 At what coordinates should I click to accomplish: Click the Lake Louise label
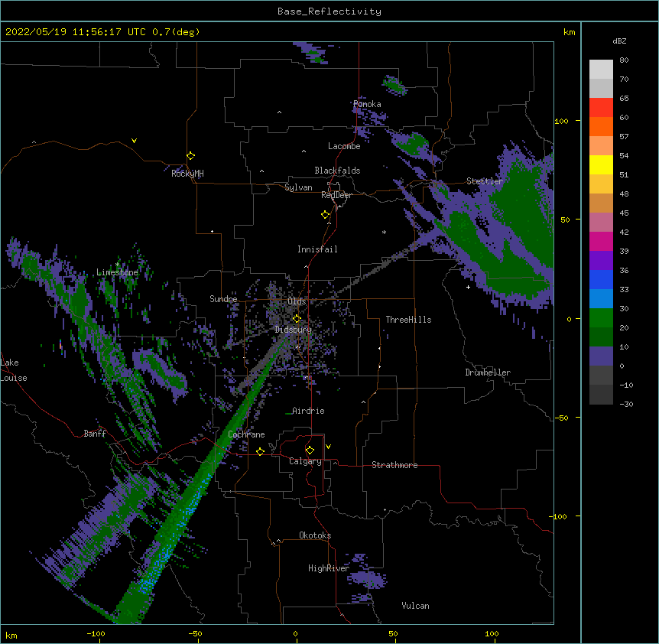(x=13, y=370)
